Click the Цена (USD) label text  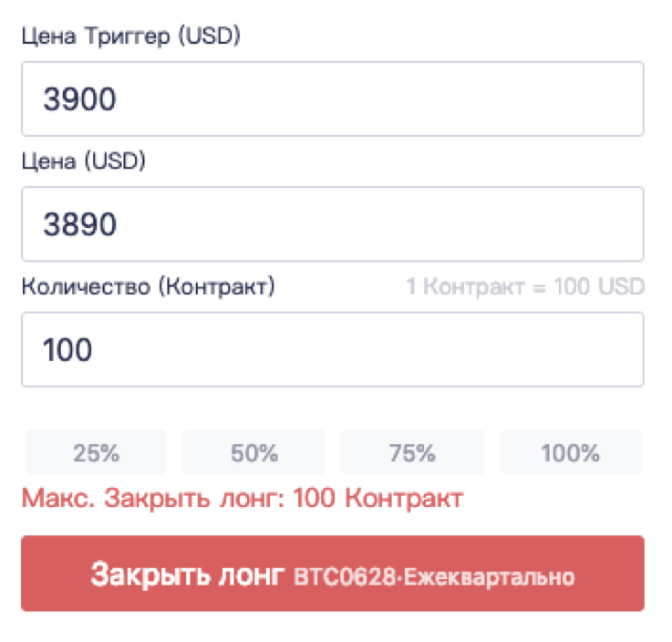[84, 161]
